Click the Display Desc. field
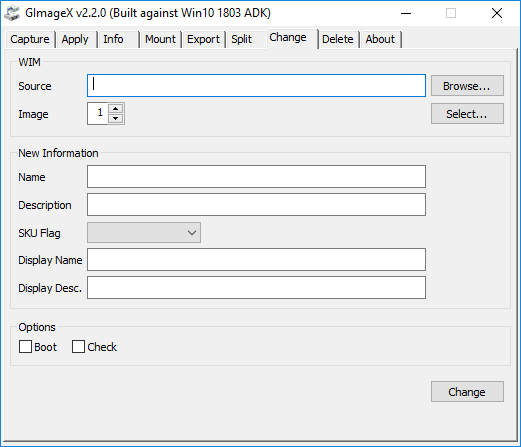The height and width of the screenshot is (447, 521). [x=256, y=288]
